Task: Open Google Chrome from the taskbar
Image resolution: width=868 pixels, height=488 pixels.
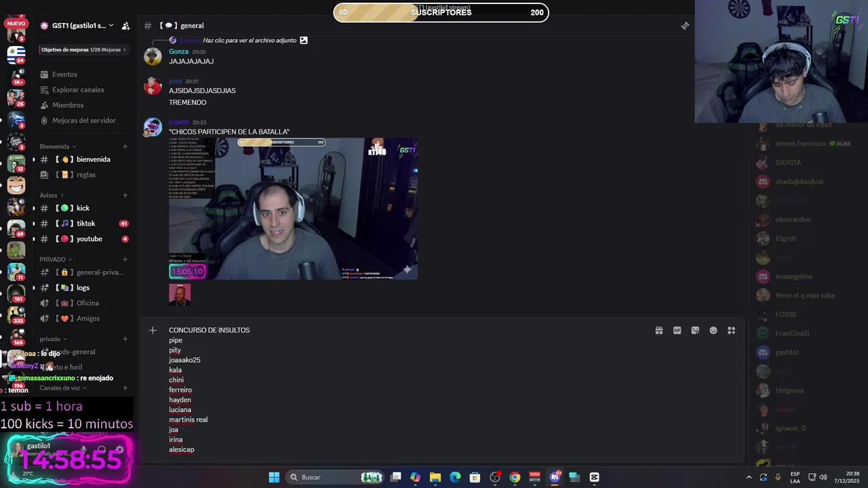Action: coord(515,477)
